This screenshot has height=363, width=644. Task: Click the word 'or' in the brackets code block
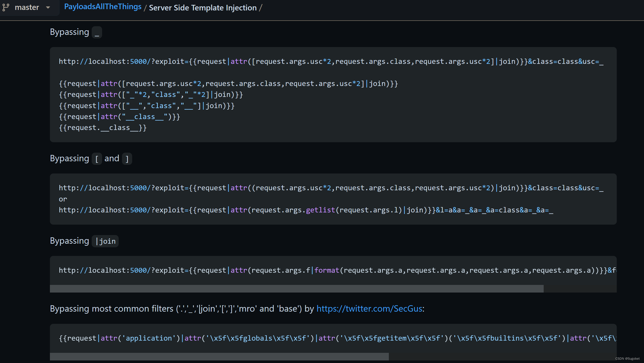point(63,199)
